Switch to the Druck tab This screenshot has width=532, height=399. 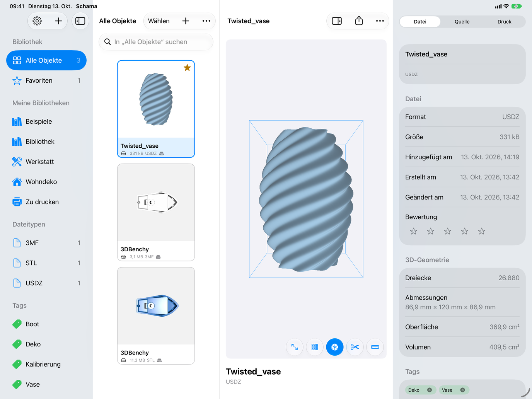click(504, 22)
